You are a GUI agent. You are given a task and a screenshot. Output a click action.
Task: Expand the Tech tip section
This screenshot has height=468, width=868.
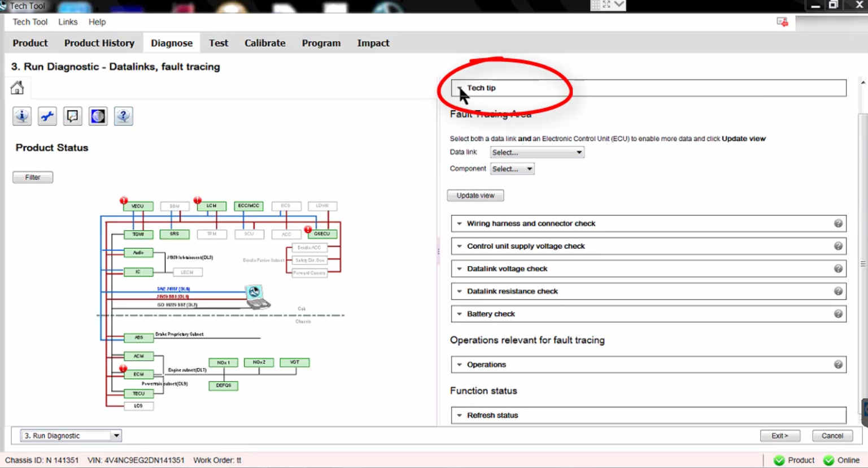pyautogui.click(x=649, y=88)
